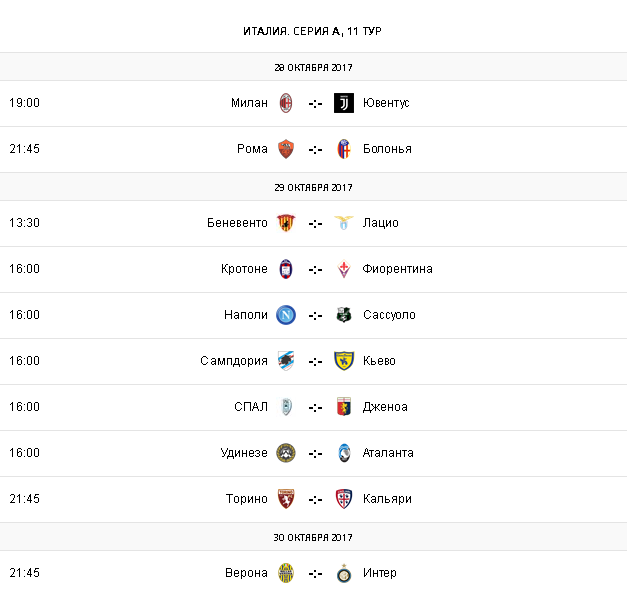Click the Bologna crest icon

coord(344,149)
